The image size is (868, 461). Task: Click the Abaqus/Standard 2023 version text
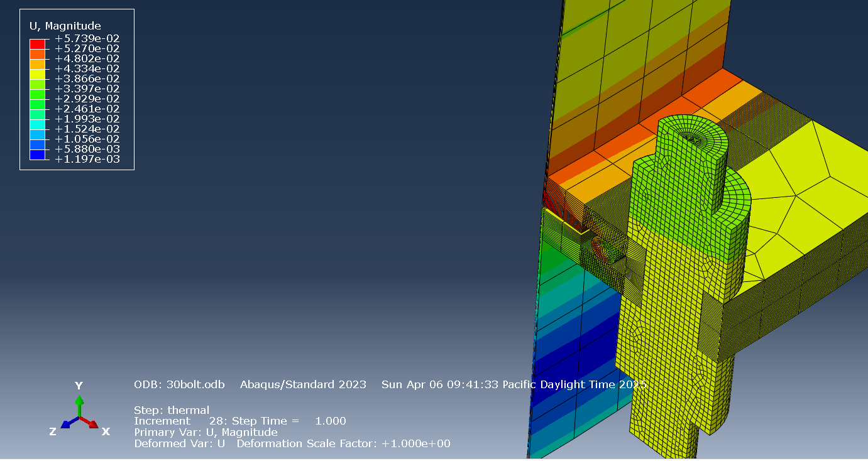coord(303,384)
